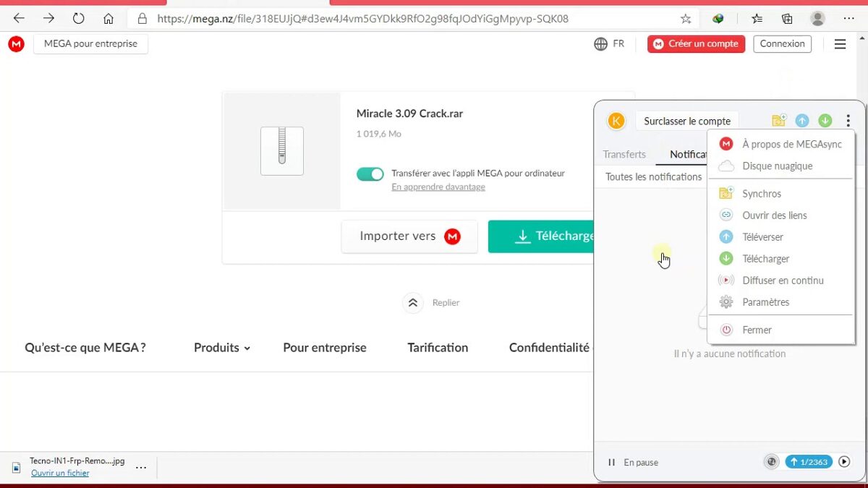The image size is (868, 488).
Task: Click the green download arrow icon in MEGAsync header
Action: (x=825, y=121)
